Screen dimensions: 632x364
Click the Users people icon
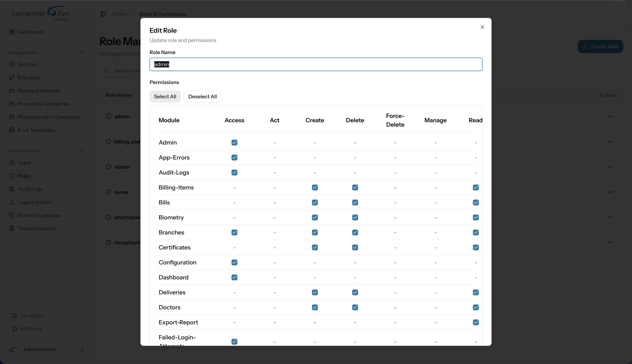(12, 162)
